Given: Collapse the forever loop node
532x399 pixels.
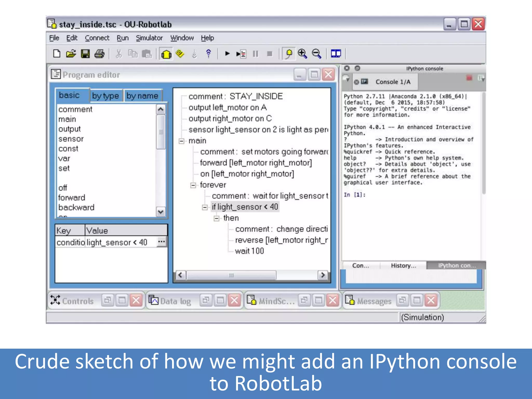Looking at the screenshot, I should point(193,185).
